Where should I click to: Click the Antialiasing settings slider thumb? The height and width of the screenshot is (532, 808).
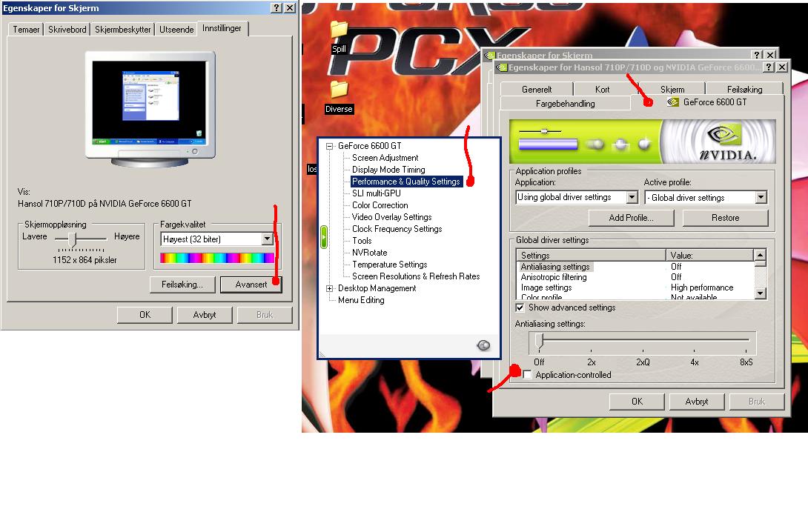(x=539, y=340)
